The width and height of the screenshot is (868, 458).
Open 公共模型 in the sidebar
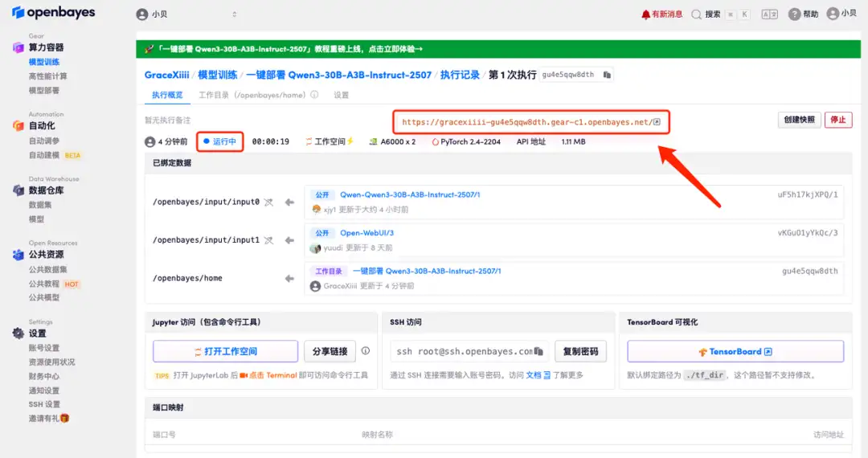coord(44,297)
